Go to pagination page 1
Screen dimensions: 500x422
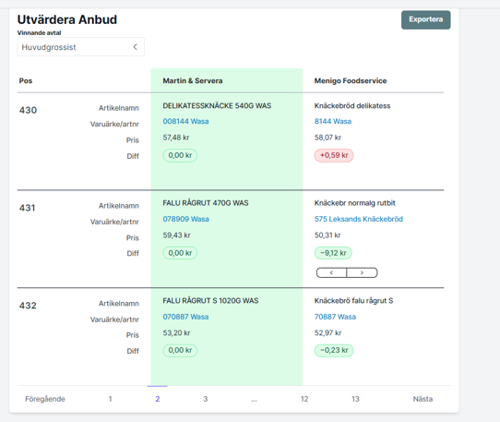point(110,399)
